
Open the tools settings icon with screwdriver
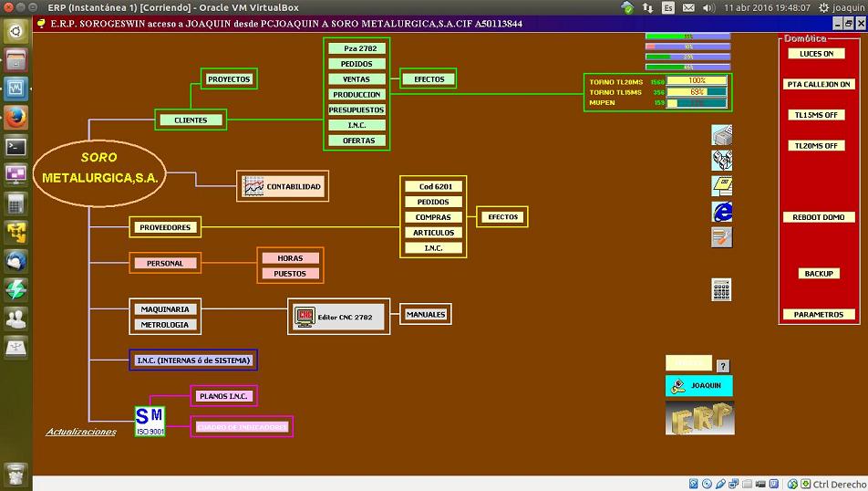[x=721, y=237]
